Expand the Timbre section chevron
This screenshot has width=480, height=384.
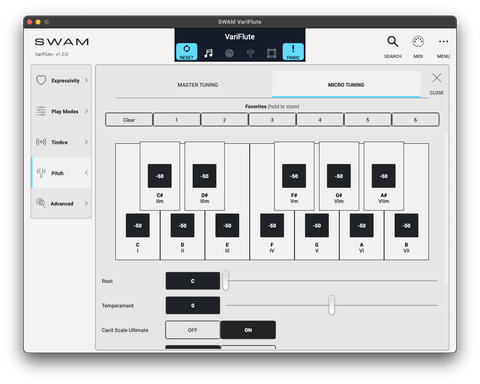(x=86, y=142)
